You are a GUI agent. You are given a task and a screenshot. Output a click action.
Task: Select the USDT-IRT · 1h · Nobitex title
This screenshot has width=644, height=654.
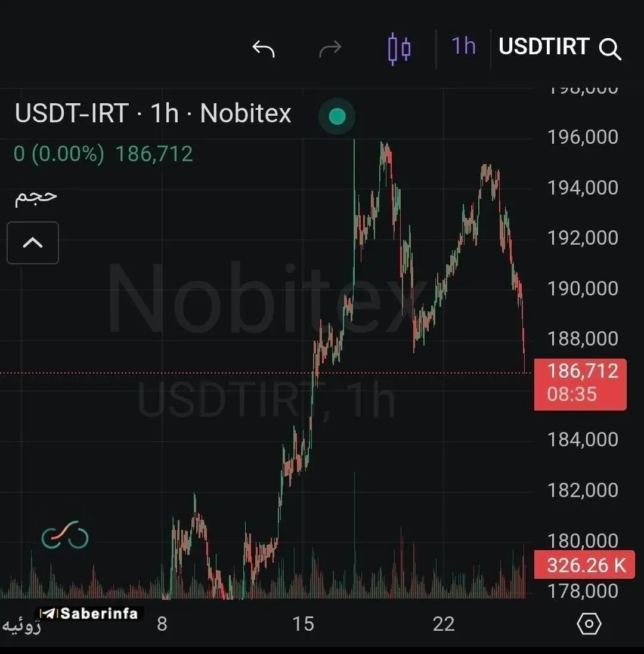click(153, 113)
